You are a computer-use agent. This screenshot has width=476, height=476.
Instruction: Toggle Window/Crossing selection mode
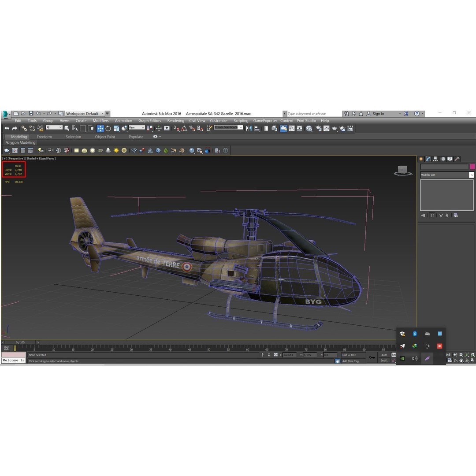(91, 129)
